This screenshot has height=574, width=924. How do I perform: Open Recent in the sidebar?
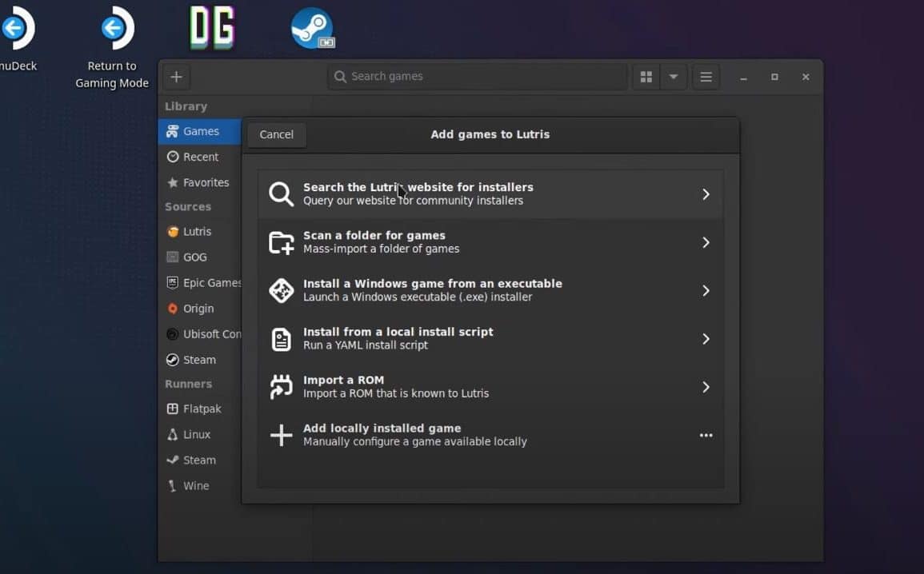[200, 157]
